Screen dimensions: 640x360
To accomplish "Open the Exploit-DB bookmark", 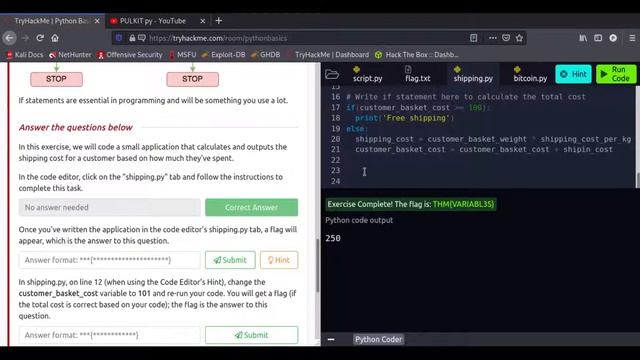I will (x=223, y=55).
